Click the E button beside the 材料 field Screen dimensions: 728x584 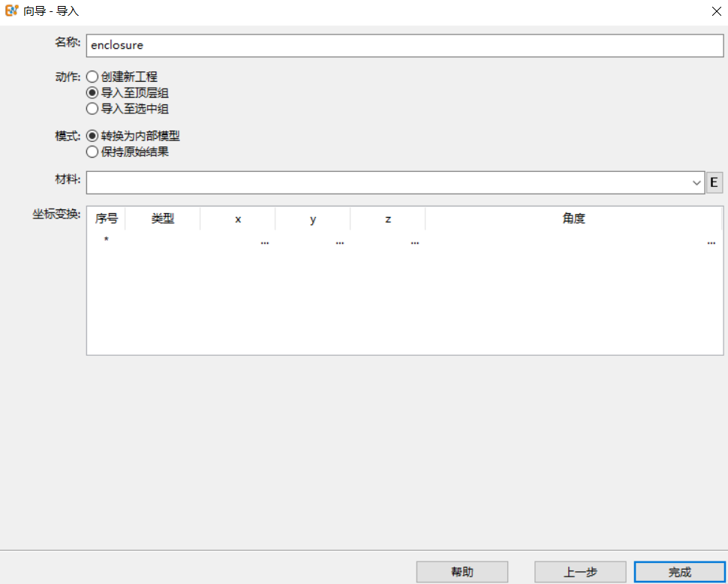(x=714, y=182)
